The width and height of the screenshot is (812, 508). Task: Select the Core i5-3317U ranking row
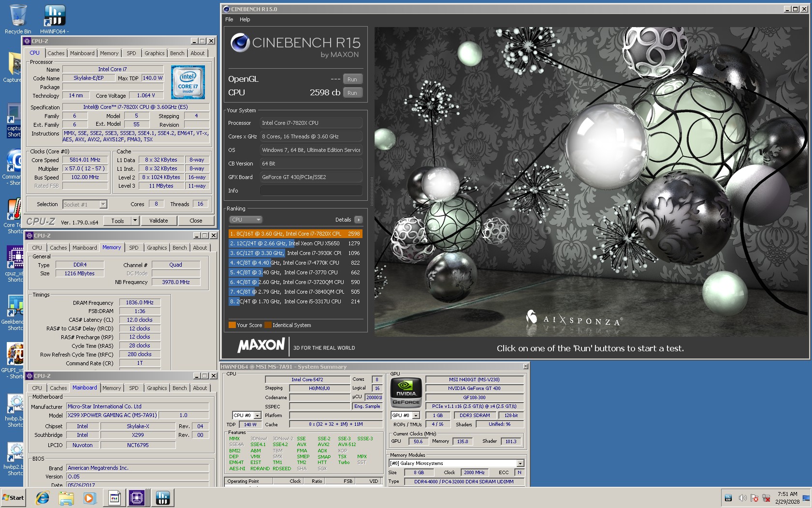click(295, 301)
